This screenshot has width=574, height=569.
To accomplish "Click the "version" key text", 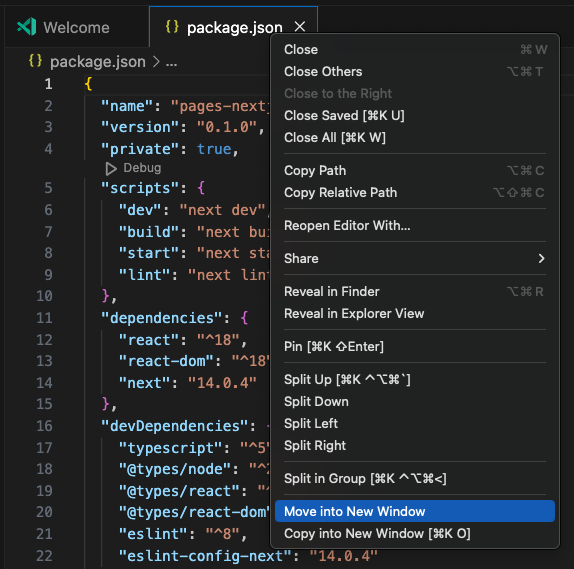I will [x=141, y=127].
